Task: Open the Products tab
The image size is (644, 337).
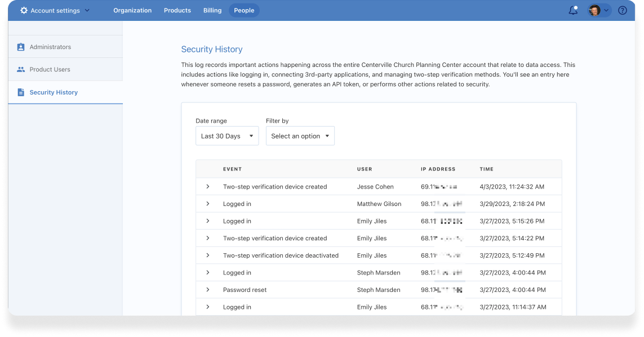Action: (177, 11)
